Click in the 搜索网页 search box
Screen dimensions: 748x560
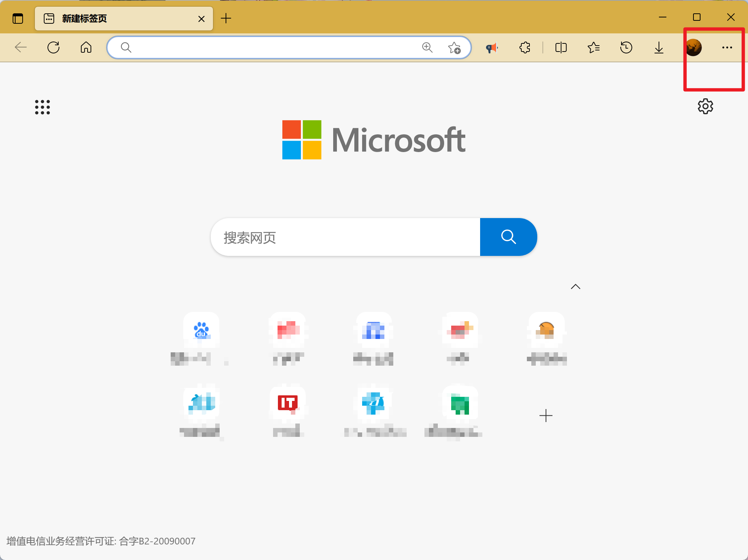click(x=346, y=237)
